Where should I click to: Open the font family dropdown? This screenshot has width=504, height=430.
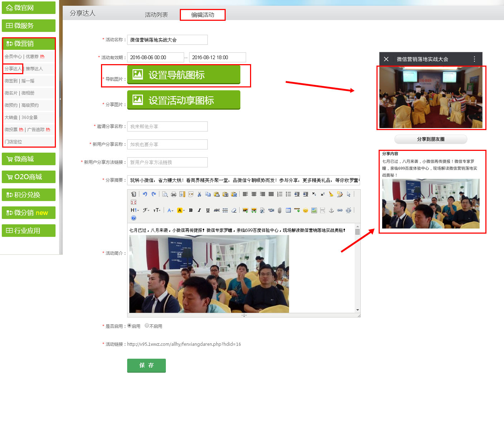point(146,210)
